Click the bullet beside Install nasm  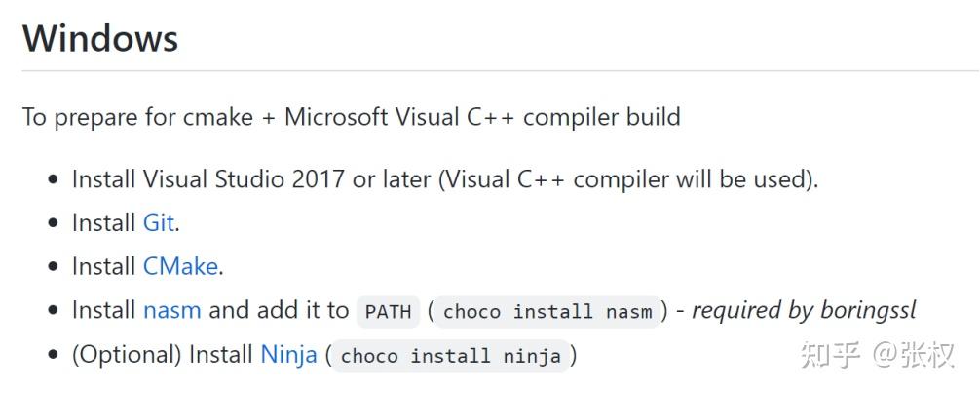point(53,312)
